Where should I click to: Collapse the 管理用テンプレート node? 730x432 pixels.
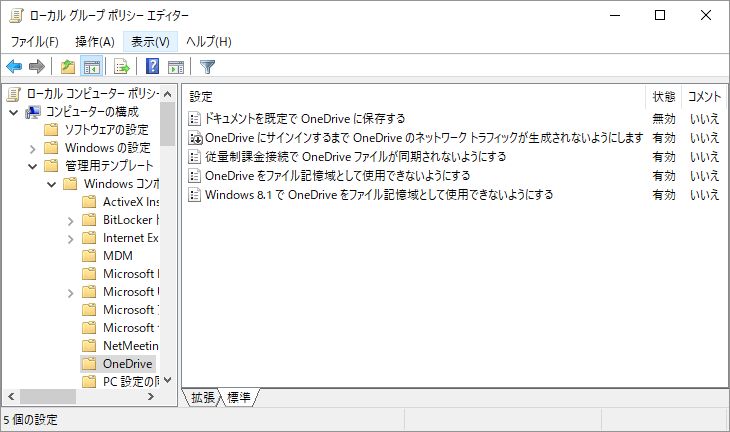coord(33,166)
